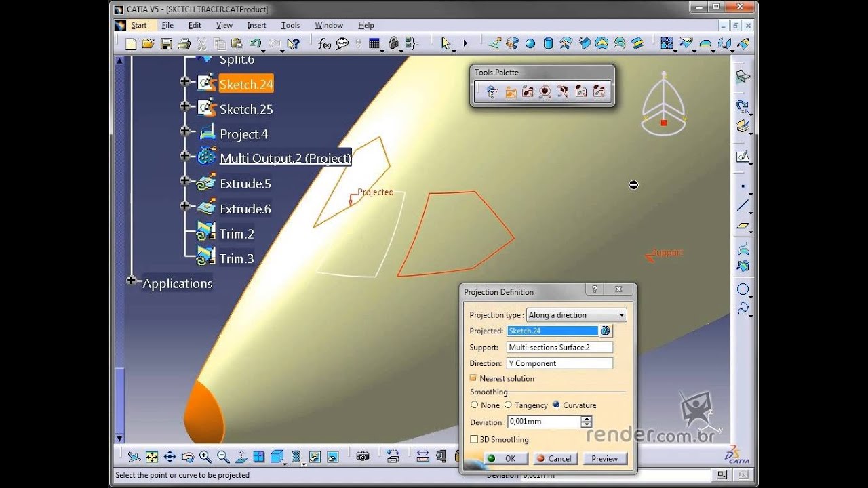Open the Projection type dropdown
Viewport: 868px width, 488px height.
click(x=576, y=315)
